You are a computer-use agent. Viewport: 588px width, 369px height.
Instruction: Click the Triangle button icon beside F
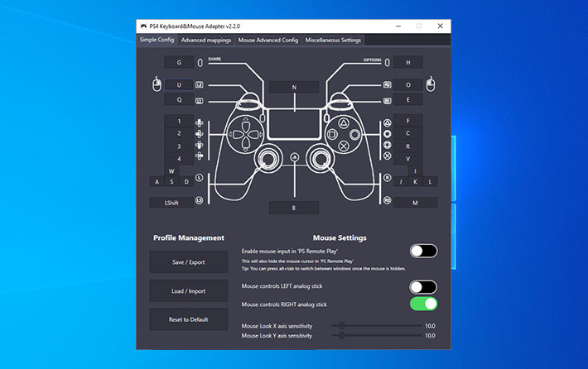(387, 123)
